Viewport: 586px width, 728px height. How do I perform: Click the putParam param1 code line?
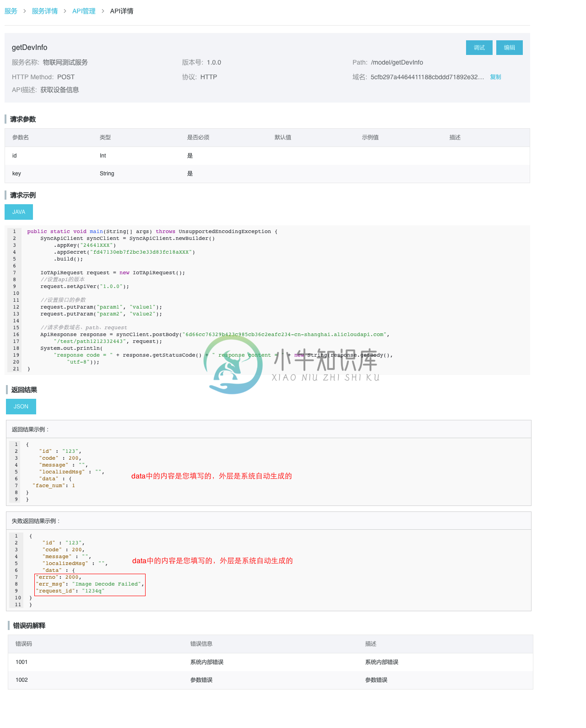(101, 307)
